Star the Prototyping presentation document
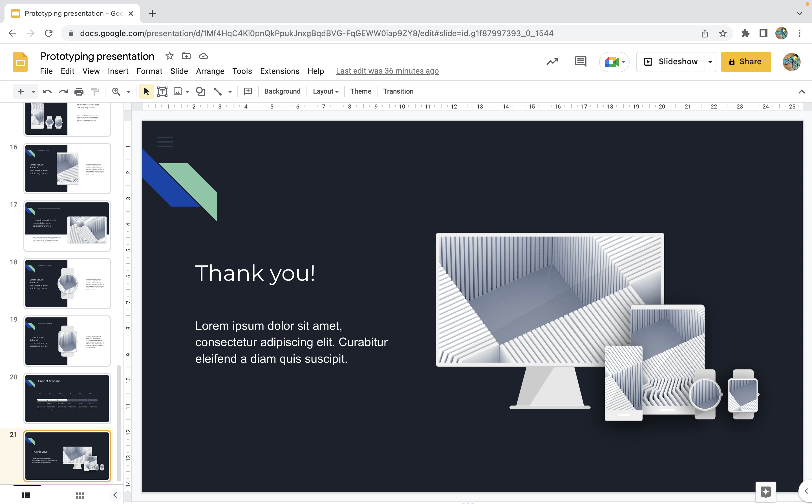Screen dimensions: 812x504 point(170,56)
